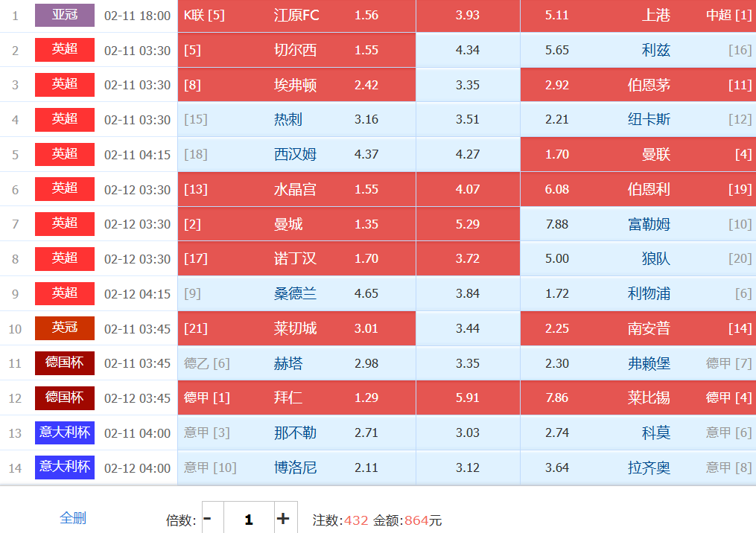The height and width of the screenshot is (533, 756).
Task: Click the 德国杯 tag for the 拜仁 match
Action: (65, 398)
